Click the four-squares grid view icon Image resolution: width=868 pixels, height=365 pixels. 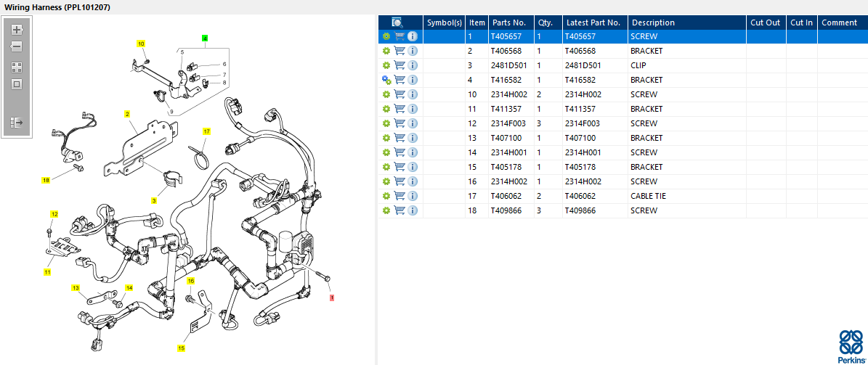[17, 67]
